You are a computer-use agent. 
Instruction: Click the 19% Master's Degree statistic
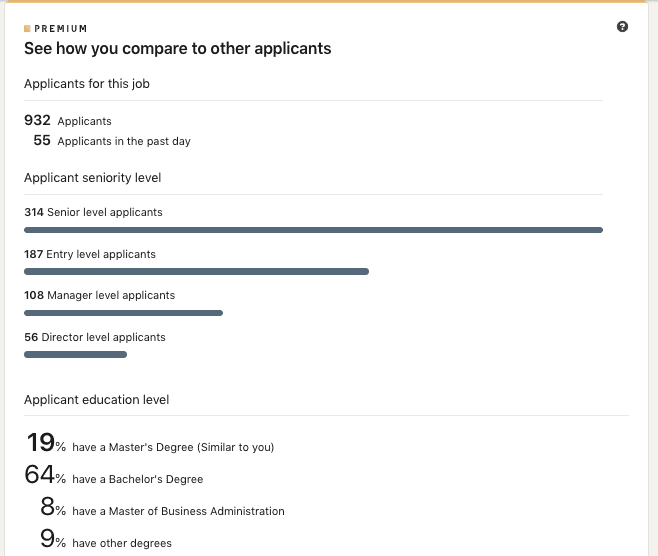pyautogui.click(x=150, y=445)
